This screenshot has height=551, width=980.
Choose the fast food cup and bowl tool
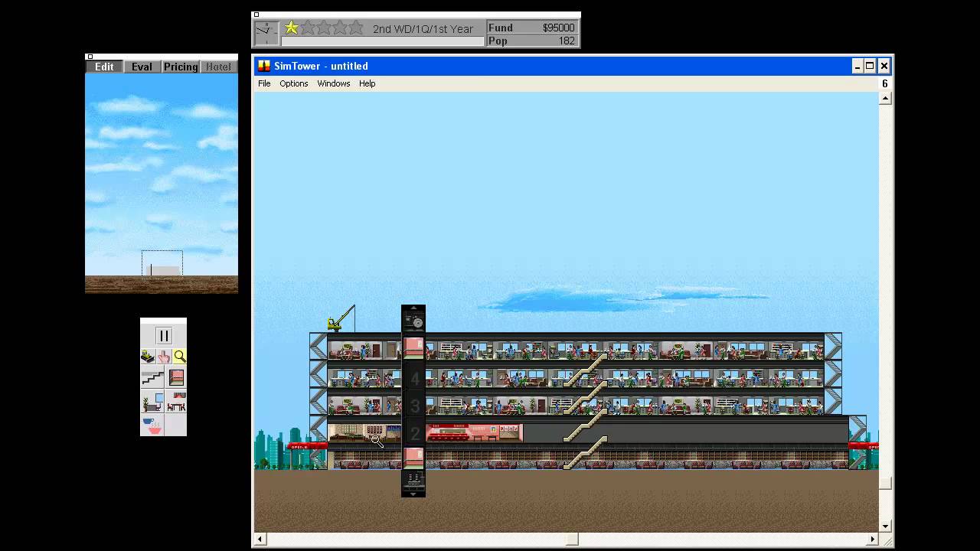coord(152,425)
